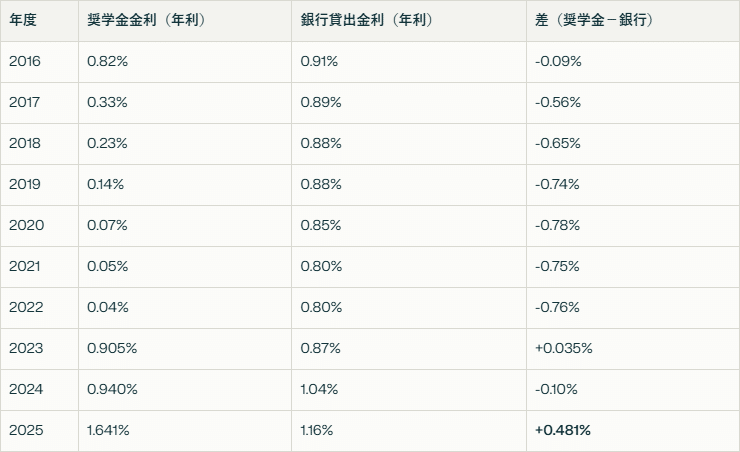Click the 0.91% bank rate cell
This screenshot has width=740, height=452.
[x=320, y=62]
